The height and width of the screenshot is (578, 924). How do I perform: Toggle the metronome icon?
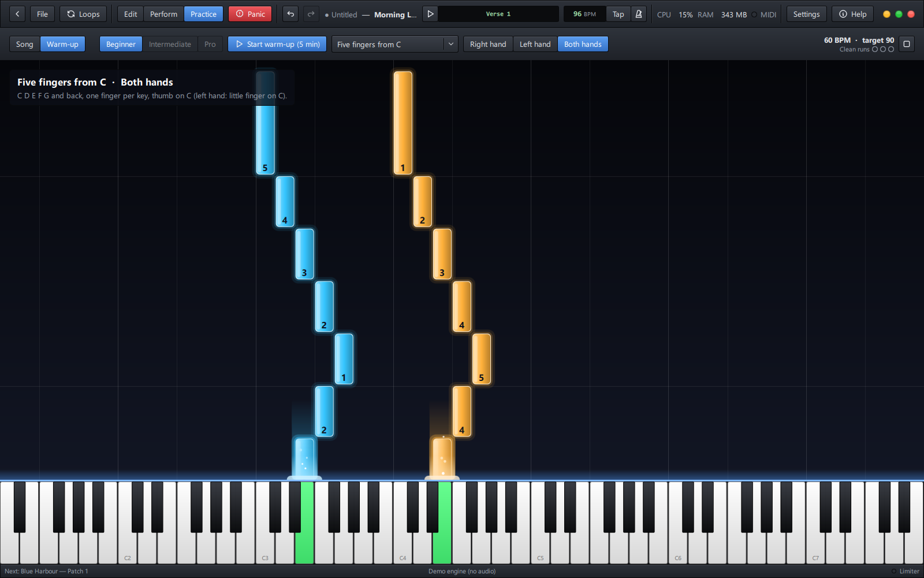pyautogui.click(x=639, y=14)
